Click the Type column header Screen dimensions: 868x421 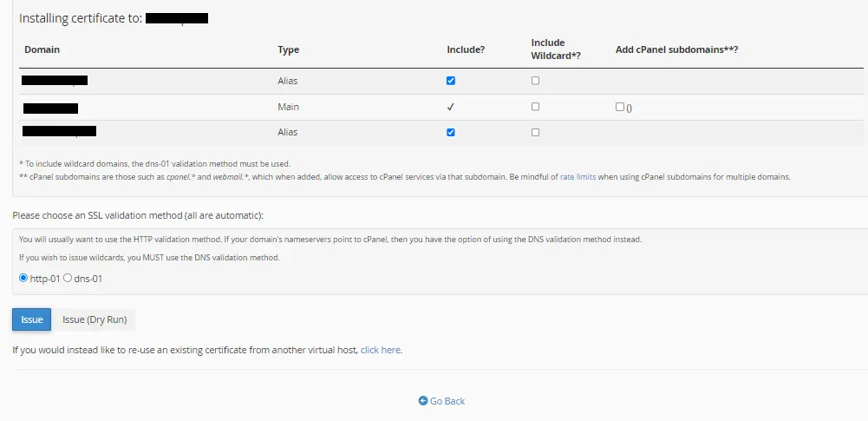point(289,49)
